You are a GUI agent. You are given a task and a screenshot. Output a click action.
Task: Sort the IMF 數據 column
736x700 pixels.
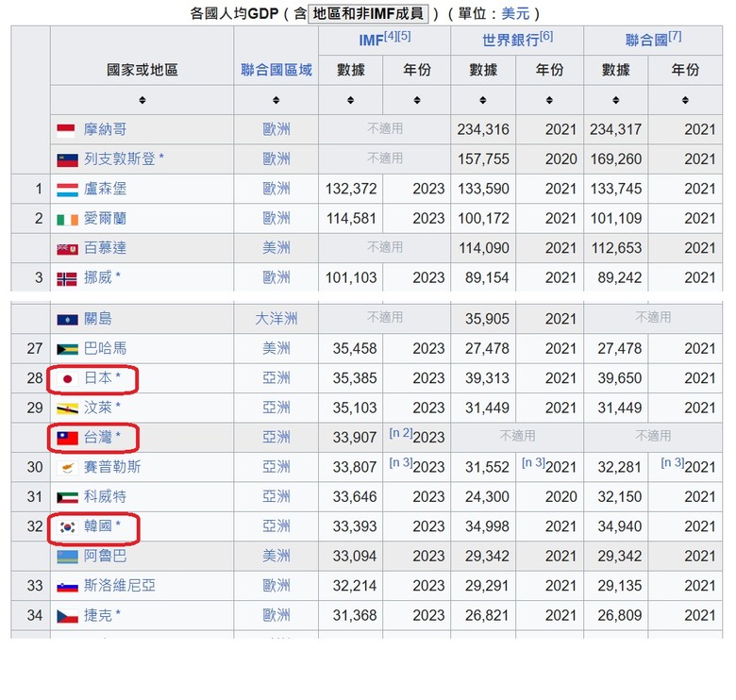point(351,100)
